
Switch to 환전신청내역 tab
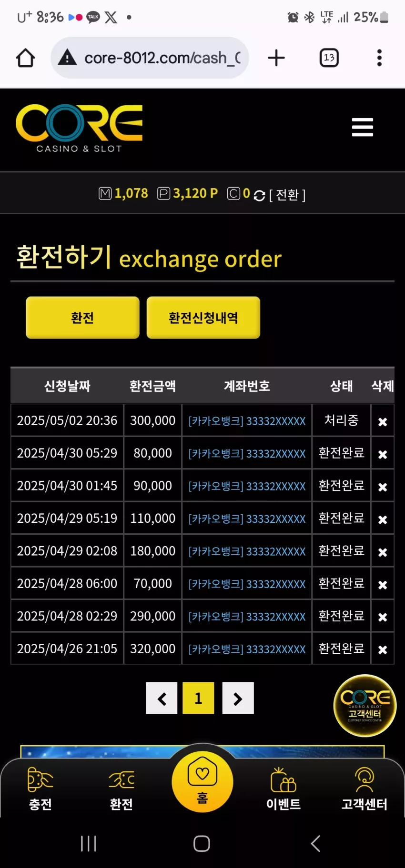[x=203, y=318]
